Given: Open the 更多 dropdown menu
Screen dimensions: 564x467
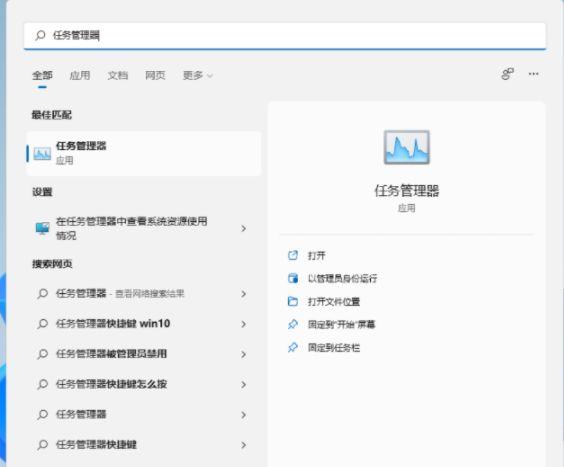Looking at the screenshot, I should 197,76.
